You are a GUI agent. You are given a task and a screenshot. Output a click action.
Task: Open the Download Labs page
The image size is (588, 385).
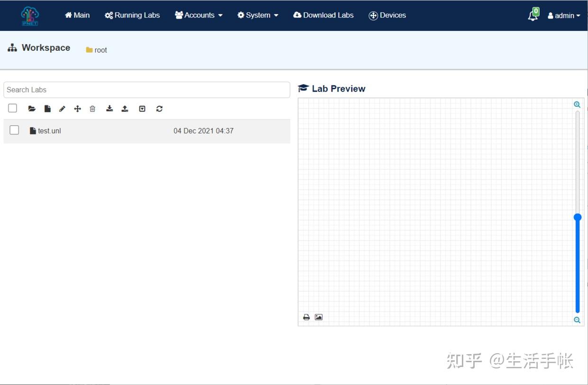pos(323,15)
